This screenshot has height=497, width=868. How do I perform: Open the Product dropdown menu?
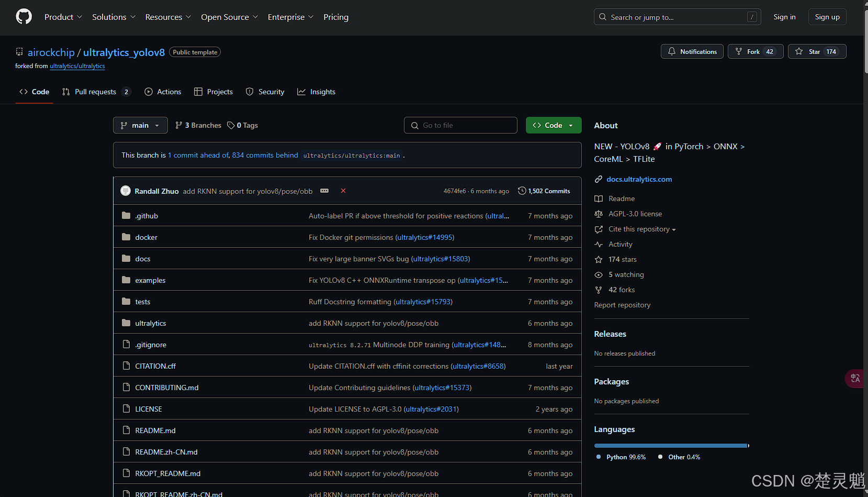[x=63, y=17]
